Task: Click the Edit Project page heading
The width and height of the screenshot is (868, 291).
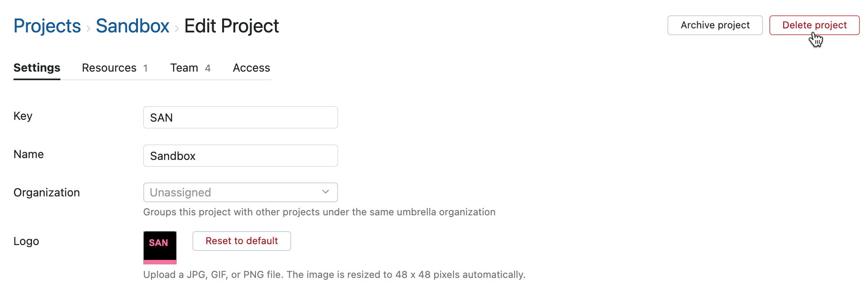Action: (x=232, y=26)
